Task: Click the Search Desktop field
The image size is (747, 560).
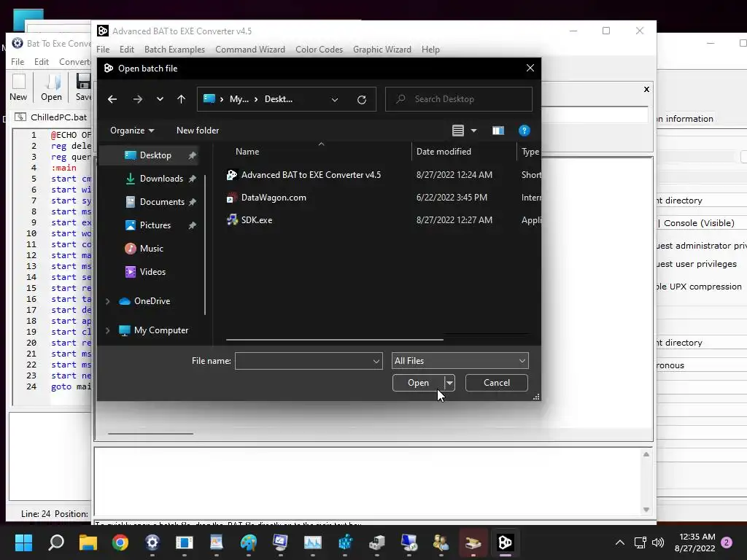Action: [458, 99]
